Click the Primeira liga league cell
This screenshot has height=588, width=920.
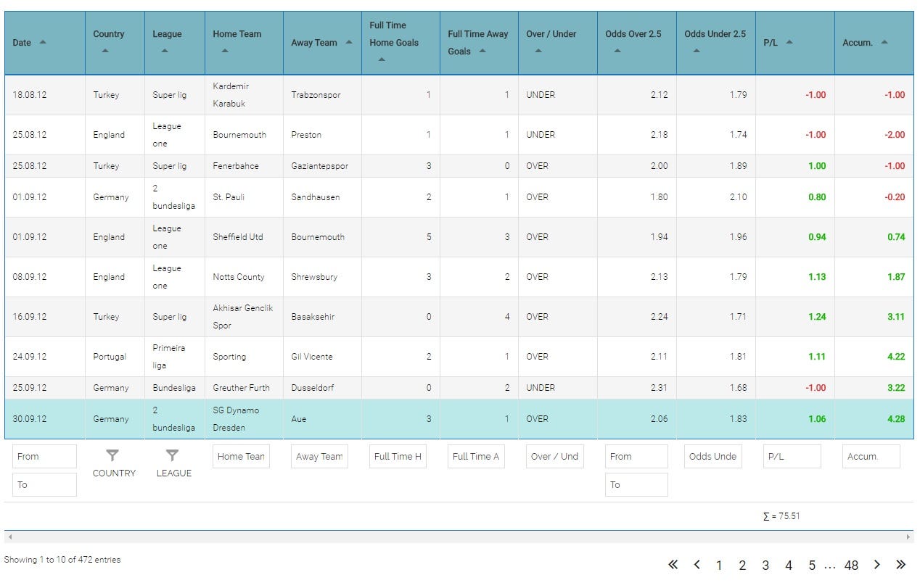(x=174, y=356)
